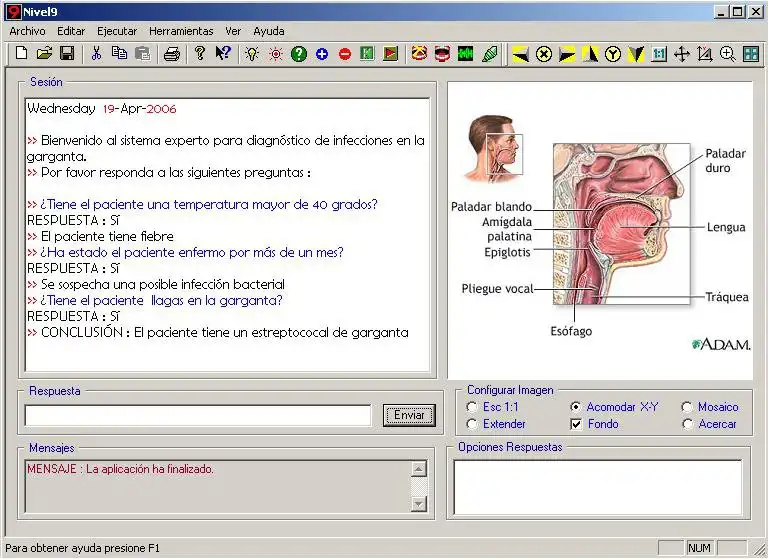Click the question mark About icon
This screenshot has height=559, width=768.
pyautogui.click(x=199, y=53)
